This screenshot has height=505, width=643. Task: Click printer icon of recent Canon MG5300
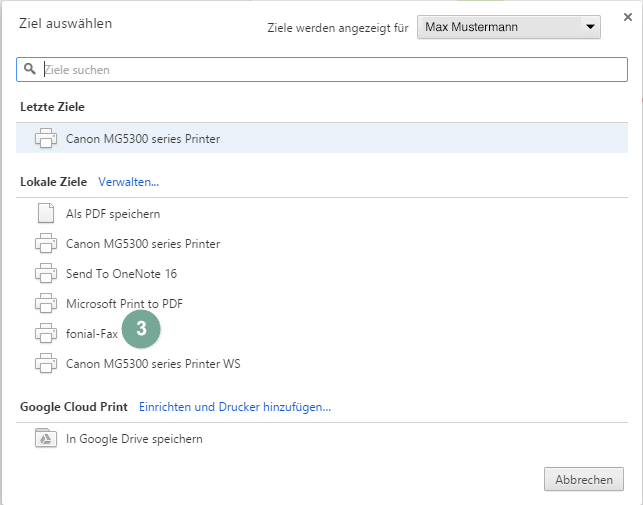coord(46,138)
